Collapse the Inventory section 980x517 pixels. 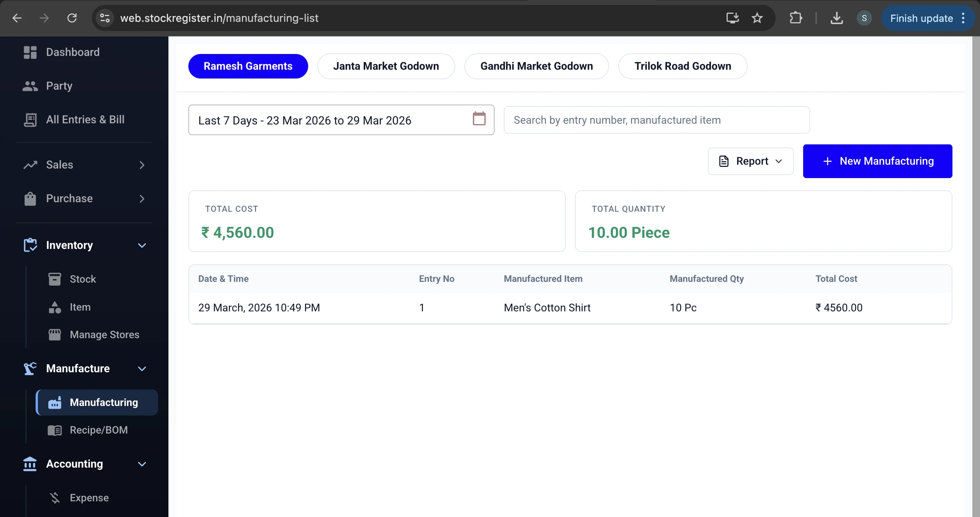click(142, 245)
